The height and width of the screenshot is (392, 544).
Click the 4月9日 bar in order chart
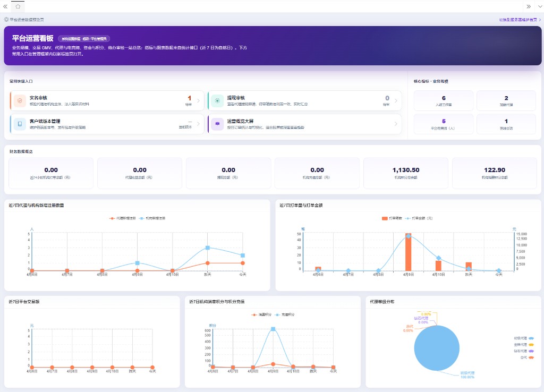point(408,252)
